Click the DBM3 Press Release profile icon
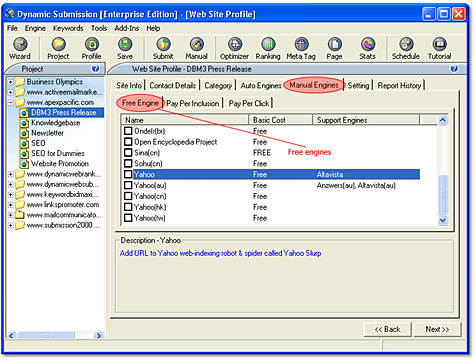This screenshot has height=360, width=475. (x=24, y=113)
